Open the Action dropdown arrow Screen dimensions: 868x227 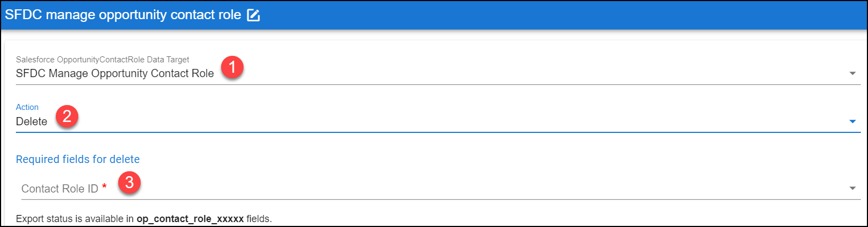point(852,121)
